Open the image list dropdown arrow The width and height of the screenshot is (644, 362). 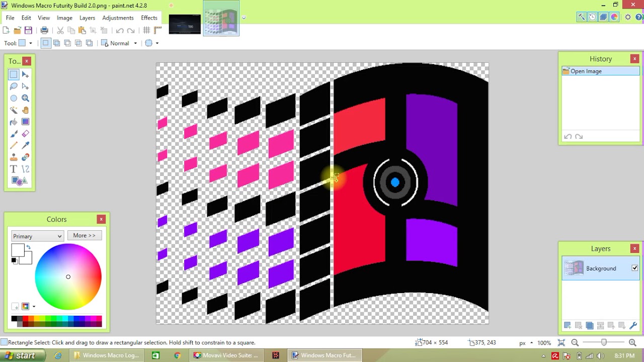pos(244,18)
